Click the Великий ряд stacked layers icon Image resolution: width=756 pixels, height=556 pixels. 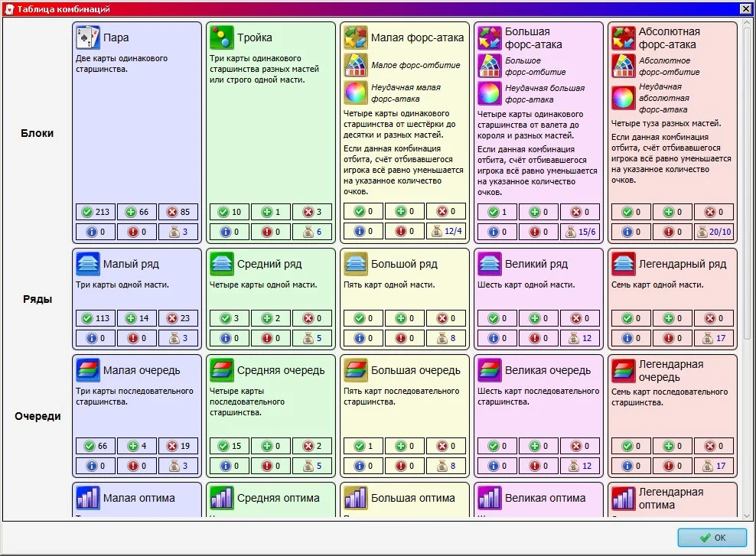[490, 264]
